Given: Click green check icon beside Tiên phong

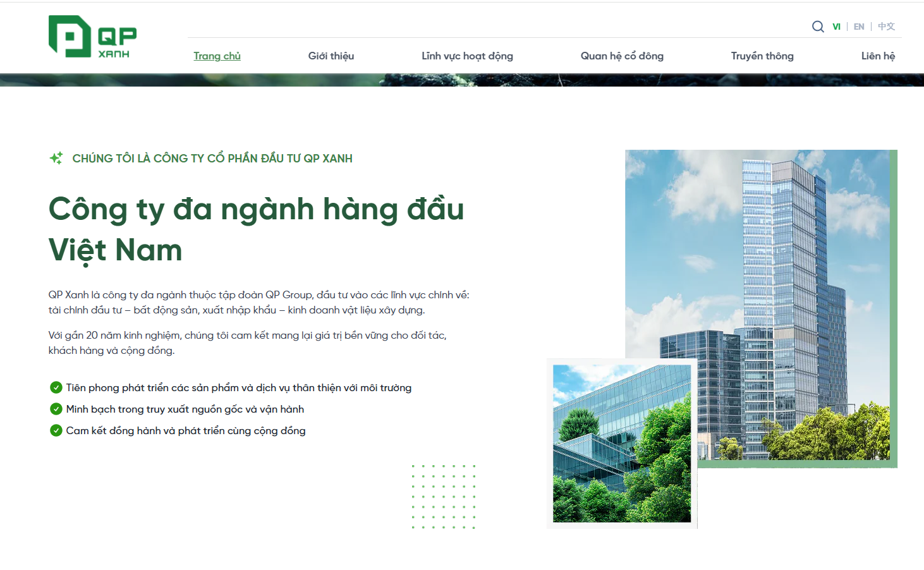Looking at the screenshot, I should pos(56,387).
